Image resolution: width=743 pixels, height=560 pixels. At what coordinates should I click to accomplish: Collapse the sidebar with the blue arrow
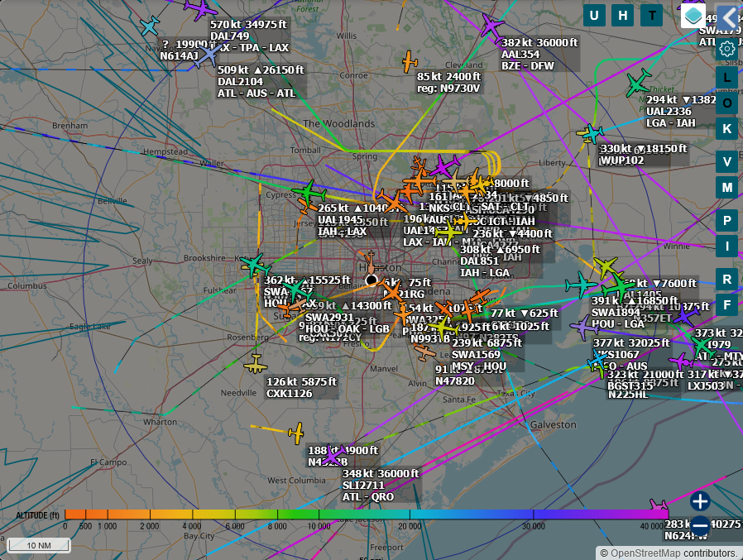[x=727, y=17]
